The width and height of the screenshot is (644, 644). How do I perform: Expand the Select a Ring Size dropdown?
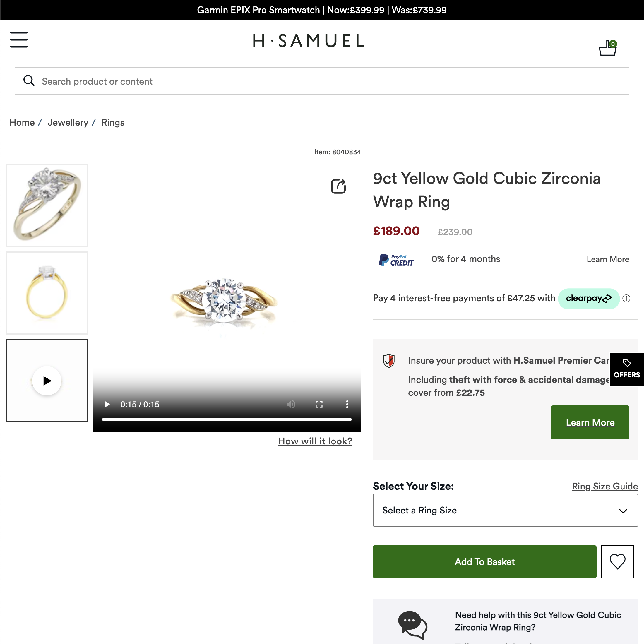[505, 510]
